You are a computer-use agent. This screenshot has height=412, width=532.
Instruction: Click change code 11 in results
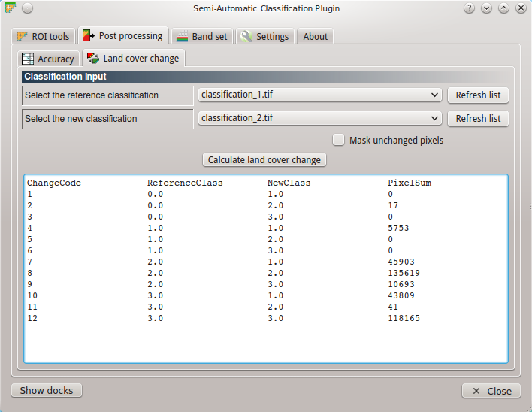point(32,307)
